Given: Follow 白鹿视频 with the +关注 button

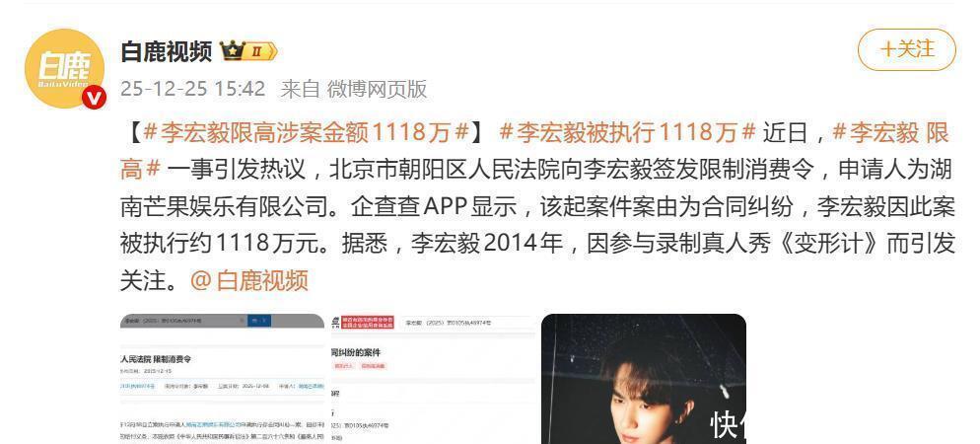Looking at the screenshot, I should click(x=907, y=49).
